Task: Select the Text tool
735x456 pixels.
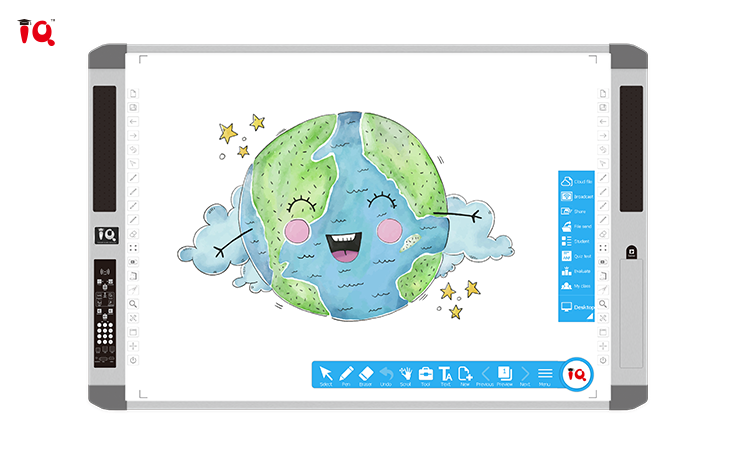Action: click(446, 374)
